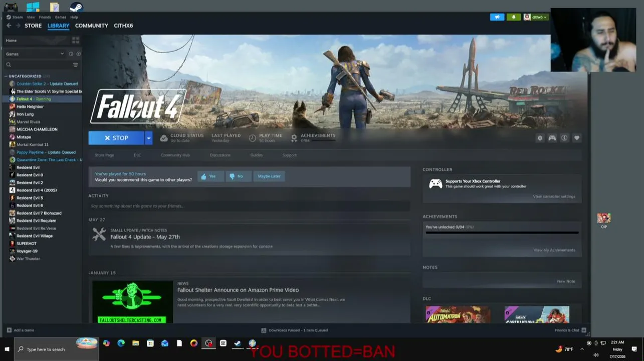The image size is (644, 361).
Task: Open the Discussions link
Action: [220, 155]
